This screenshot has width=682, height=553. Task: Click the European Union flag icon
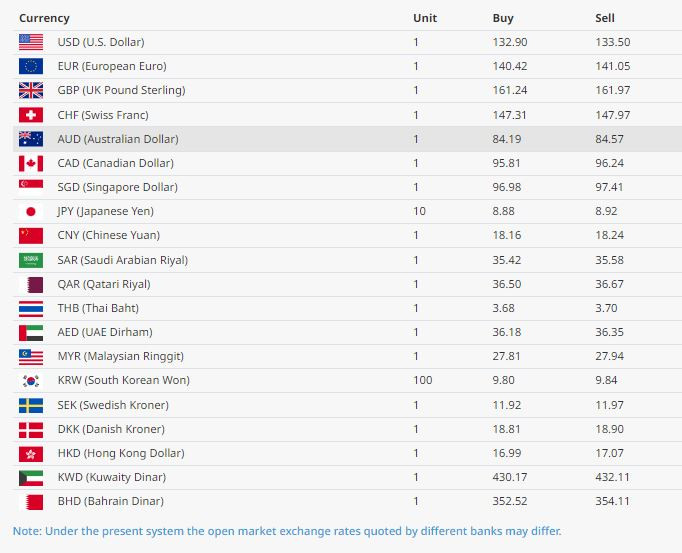31,66
